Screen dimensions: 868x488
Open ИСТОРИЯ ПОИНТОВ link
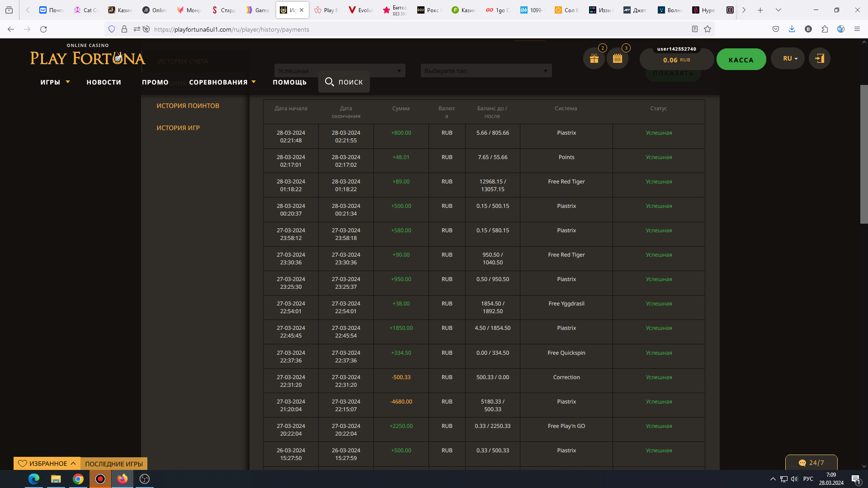pos(188,106)
